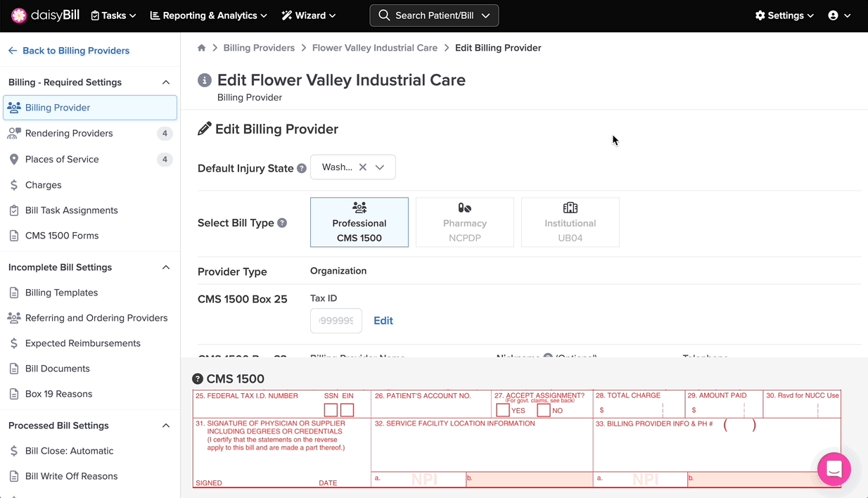Click the Billing Provider people icon in sidebar
The height and width of the screenshot is (498, 868).
click(x=14, y=108)
